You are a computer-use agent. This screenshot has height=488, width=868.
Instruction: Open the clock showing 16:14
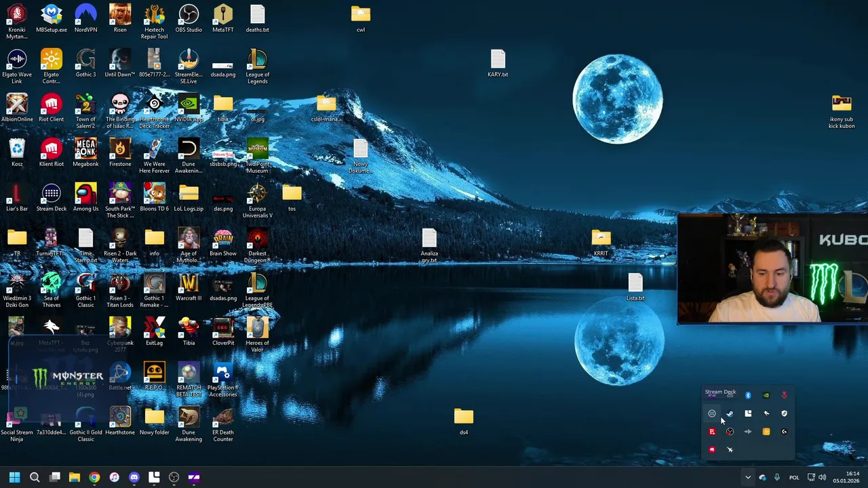846,477
